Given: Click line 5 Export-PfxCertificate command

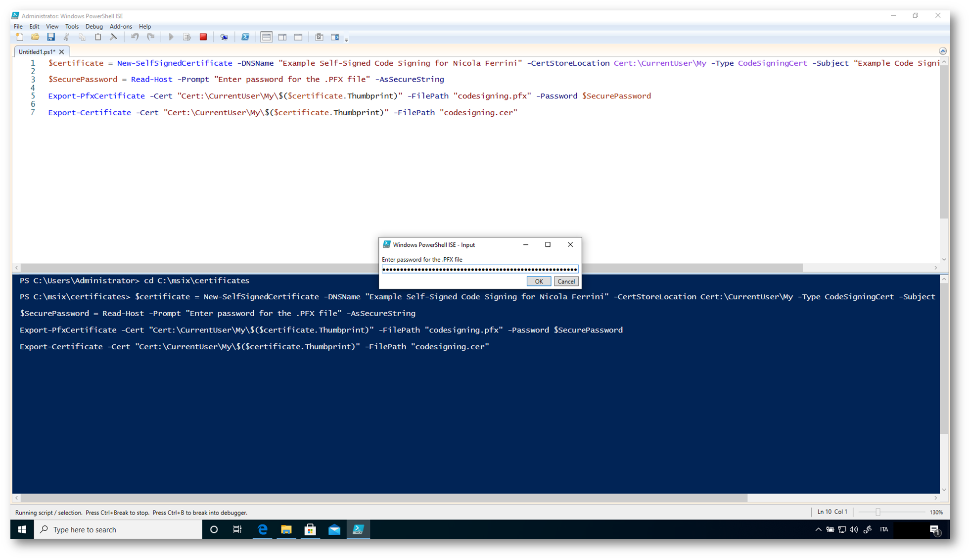Looking at the screenshot, I should pos(96,96).
